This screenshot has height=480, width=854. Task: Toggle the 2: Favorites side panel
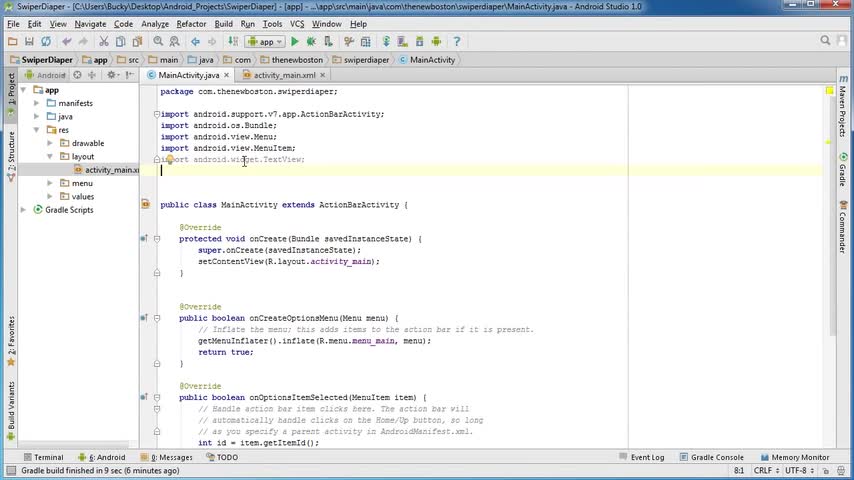(11, 341)
